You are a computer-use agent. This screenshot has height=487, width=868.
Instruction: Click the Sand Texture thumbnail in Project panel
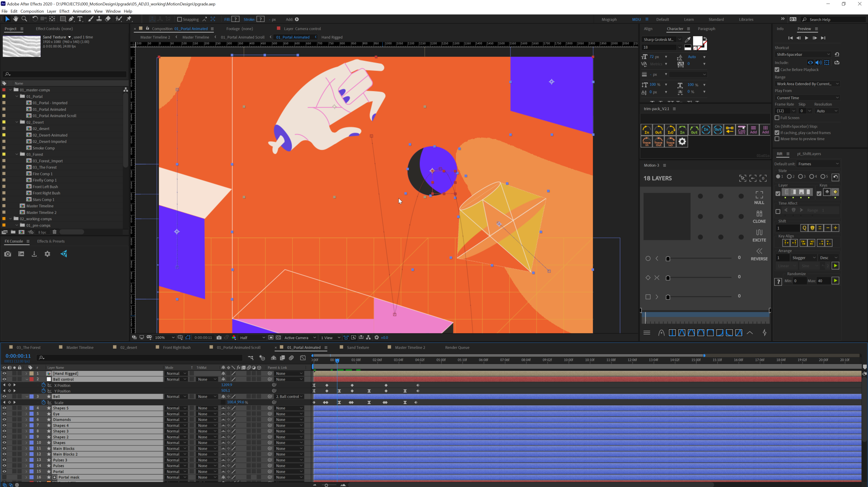coord(21,46)
